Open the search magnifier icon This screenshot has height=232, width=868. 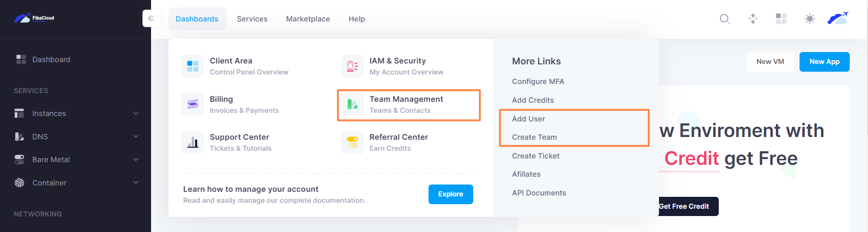725,19
